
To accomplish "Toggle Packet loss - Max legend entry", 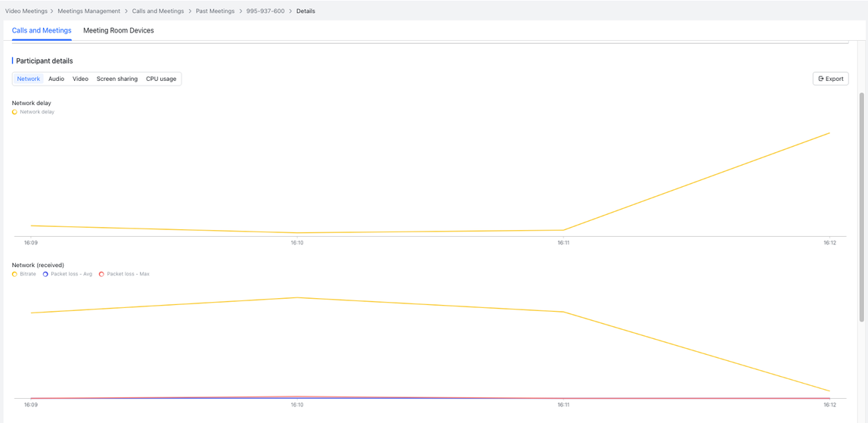I will tap(123, 274).
